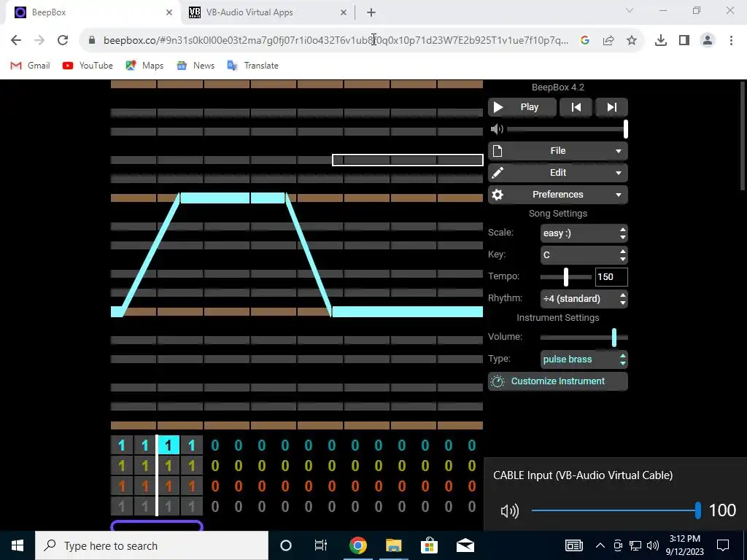Open YouTube bookmark

tap(88, 66)
